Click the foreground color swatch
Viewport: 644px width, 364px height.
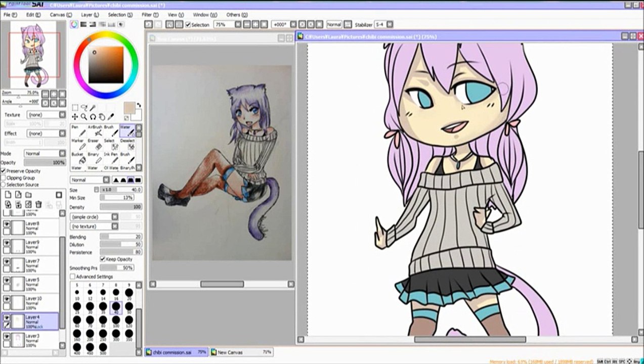coord(130,108)
